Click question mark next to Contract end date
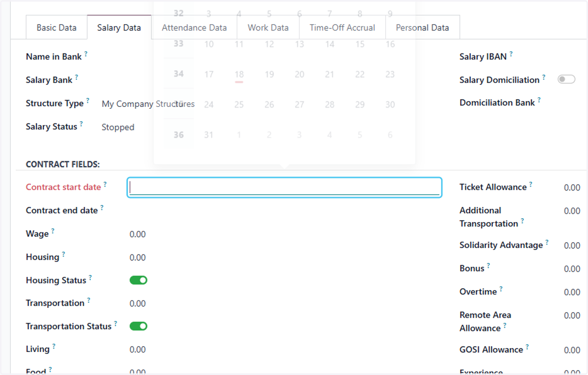 point(102,208)
